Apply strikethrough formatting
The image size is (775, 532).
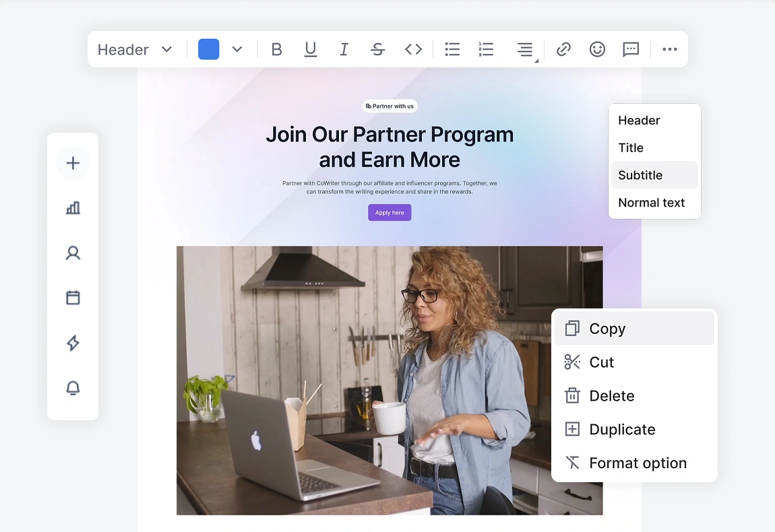click(x=378, y=49)
